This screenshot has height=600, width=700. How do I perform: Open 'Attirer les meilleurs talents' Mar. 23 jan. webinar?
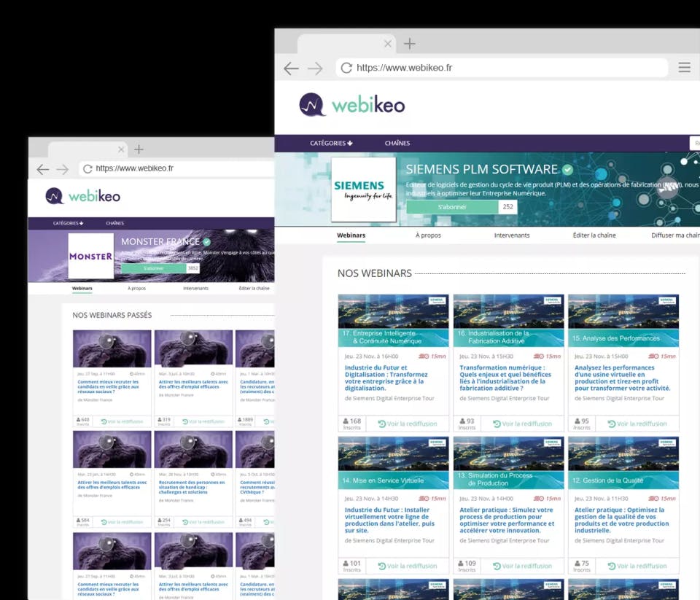[x=112, y=485]
